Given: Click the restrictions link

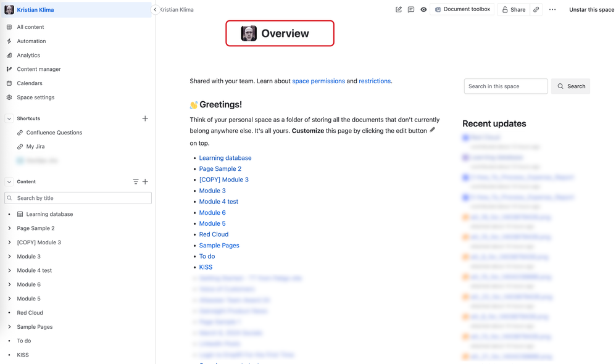Looking at the screenshot, I should pos(375,81).
